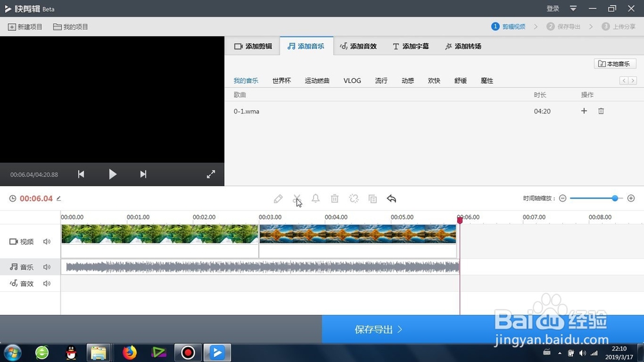Image resolution: width=644 pixels, height=362 pixels.
Task: Go to step 2 保存导出 in the header
Action: click(x=563, y=26)
